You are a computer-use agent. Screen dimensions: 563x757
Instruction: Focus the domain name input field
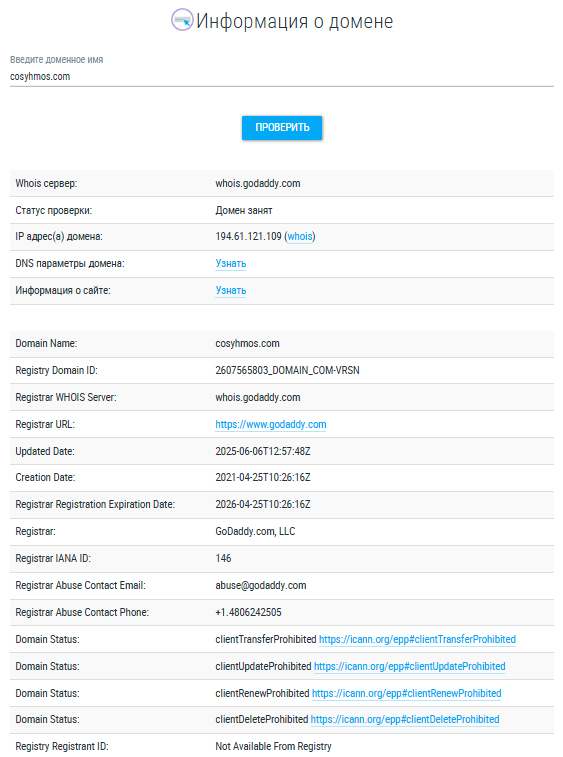coord(282,76)
